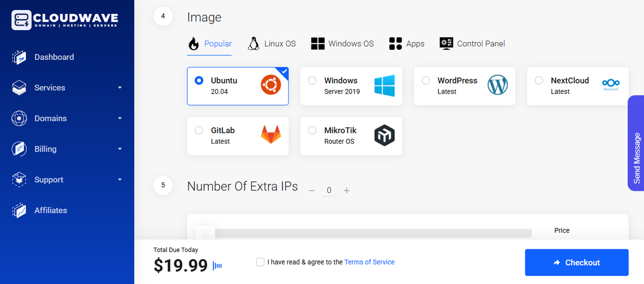
Task: Increase the number of extra IPs
Action: pyautogui.click(x=347, y=191)
